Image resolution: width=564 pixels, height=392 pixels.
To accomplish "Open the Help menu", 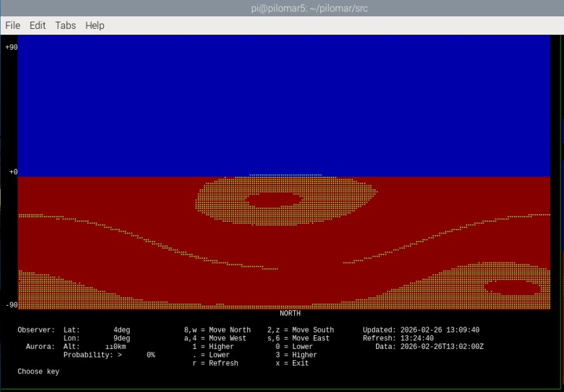I will 94,26.
